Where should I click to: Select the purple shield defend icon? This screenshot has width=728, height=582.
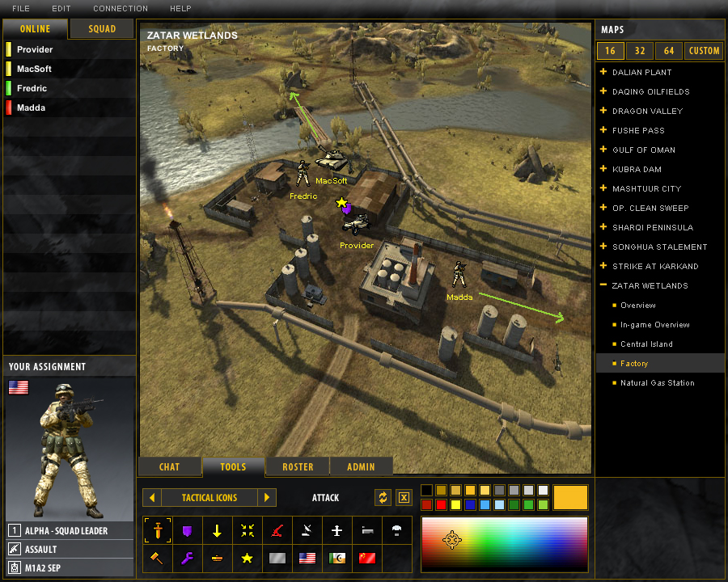(x=188, y=531)
